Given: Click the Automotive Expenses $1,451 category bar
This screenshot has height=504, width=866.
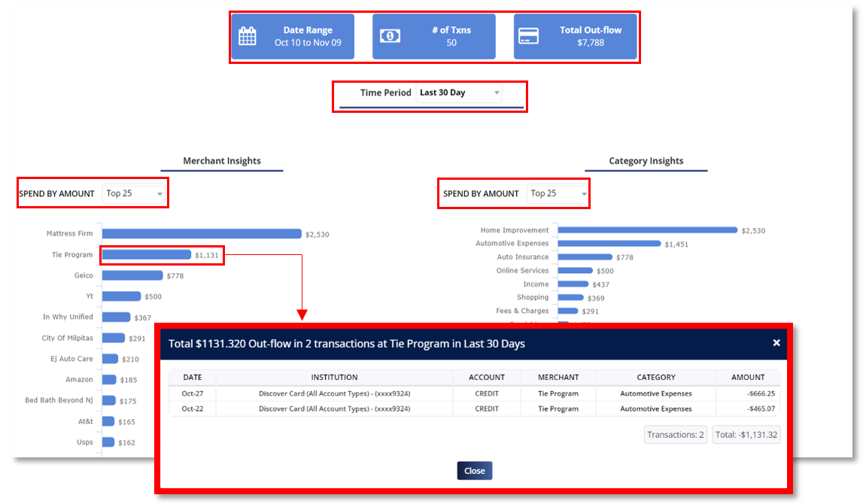Looking at the screenshot, I should click(609, 244).
